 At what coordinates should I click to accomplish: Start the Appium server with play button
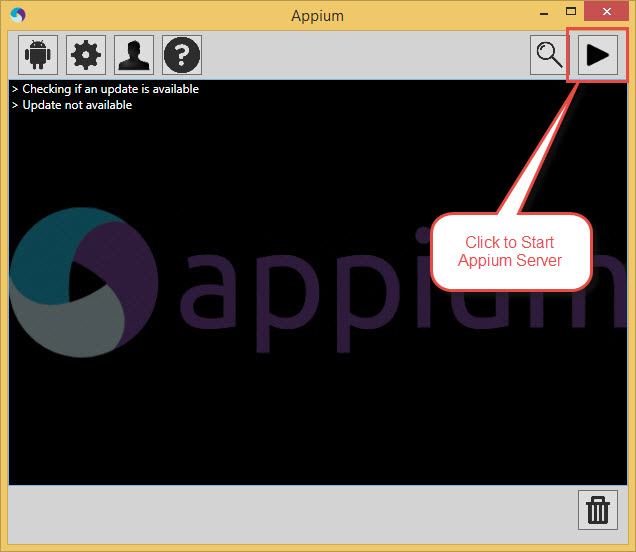[598, 55]
